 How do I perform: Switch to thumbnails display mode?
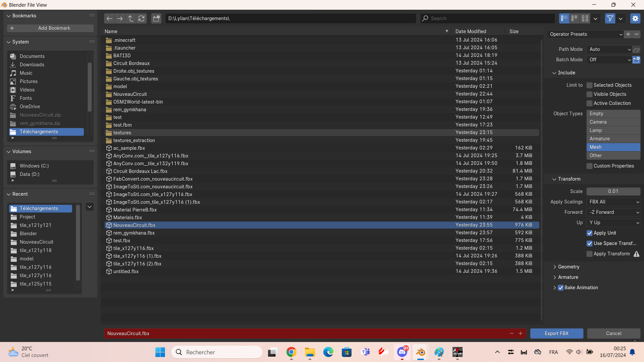pos(585,18)
